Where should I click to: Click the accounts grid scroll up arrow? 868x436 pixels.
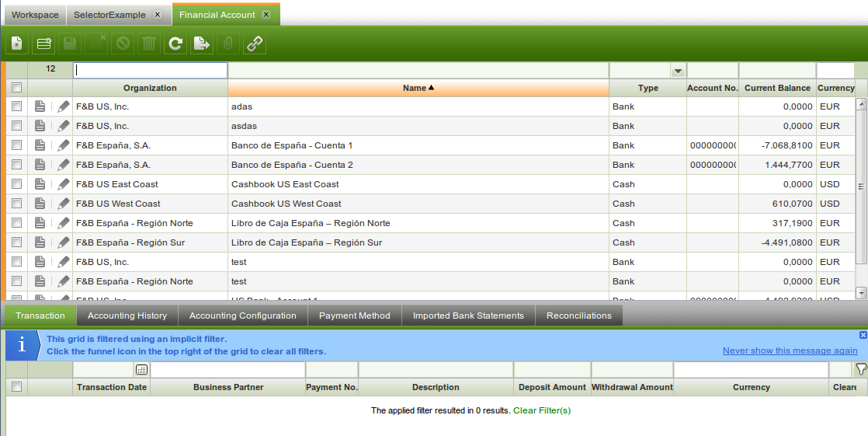(861, 103)
